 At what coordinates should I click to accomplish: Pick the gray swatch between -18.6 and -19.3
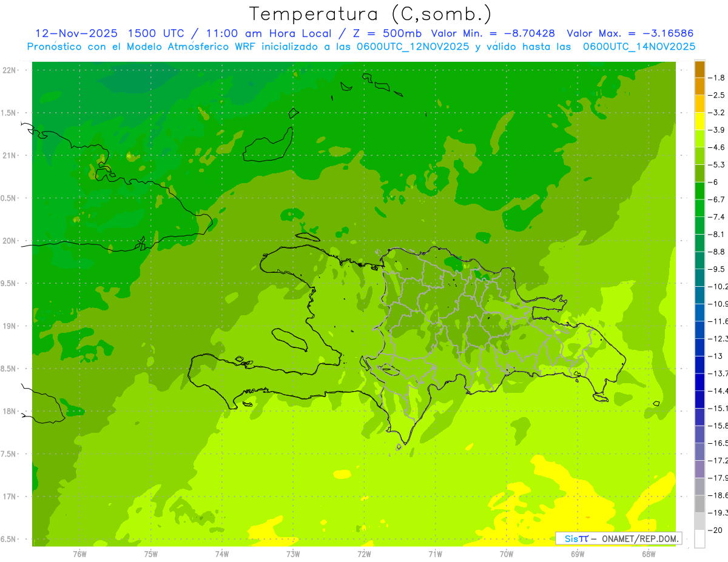tap(699, 504)
